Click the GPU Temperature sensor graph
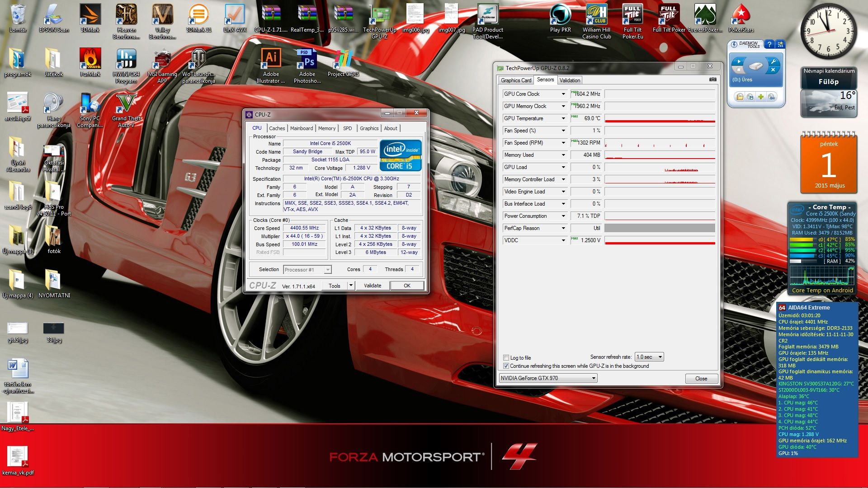This screenshot has width=868, height=488. pos(660,118)
